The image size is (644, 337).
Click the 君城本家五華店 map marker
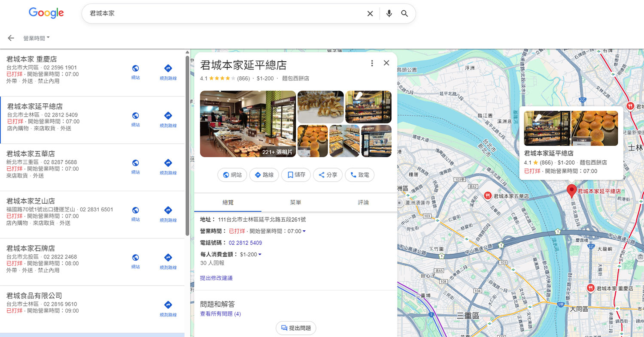[488, 196]
